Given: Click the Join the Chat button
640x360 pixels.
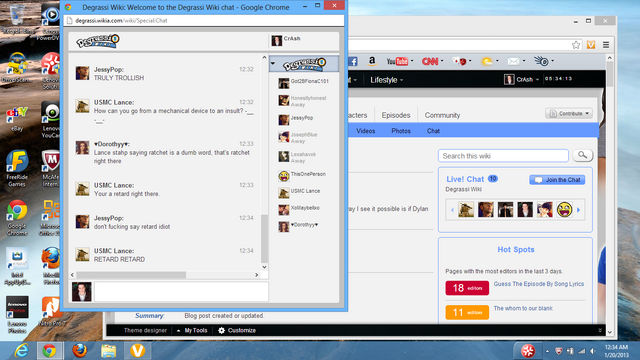Looking at the screenshot, I should pyautogui.click(x=557, y=180).
